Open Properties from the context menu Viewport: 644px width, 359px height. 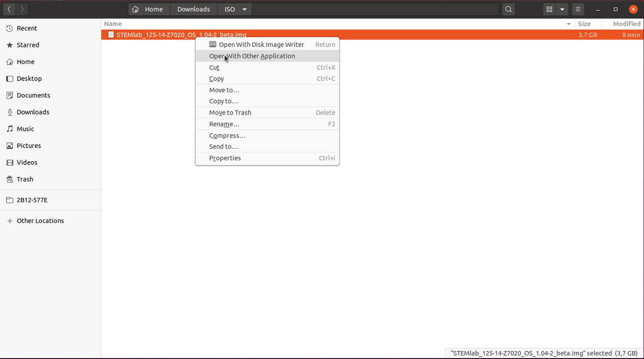(x=267, y=158)
